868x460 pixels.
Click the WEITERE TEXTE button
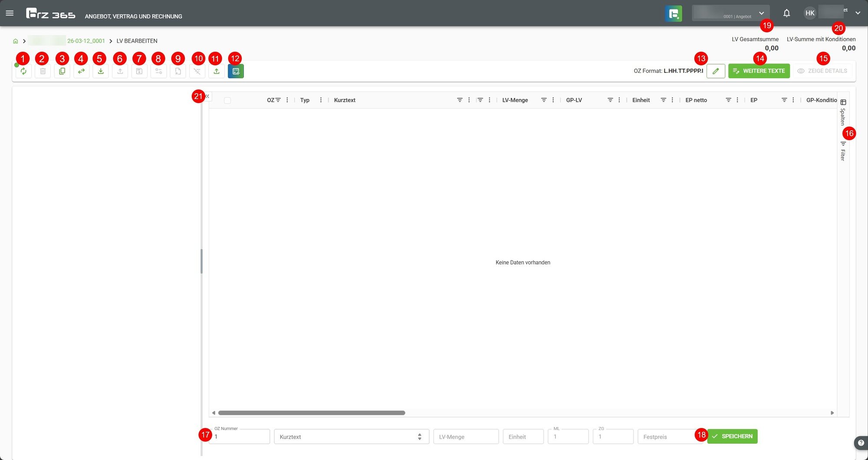click(x=759, y=71)
